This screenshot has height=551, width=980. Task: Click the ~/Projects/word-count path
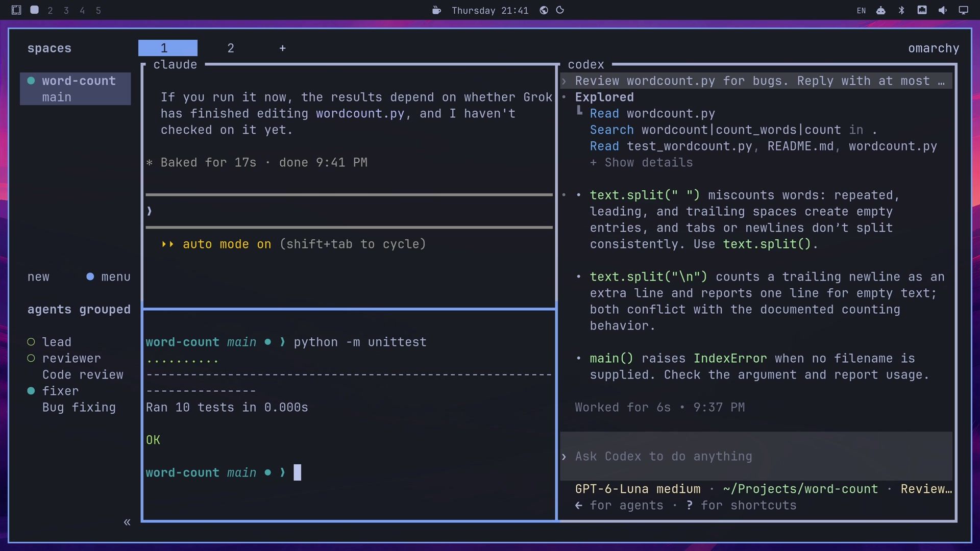point(800,489)
